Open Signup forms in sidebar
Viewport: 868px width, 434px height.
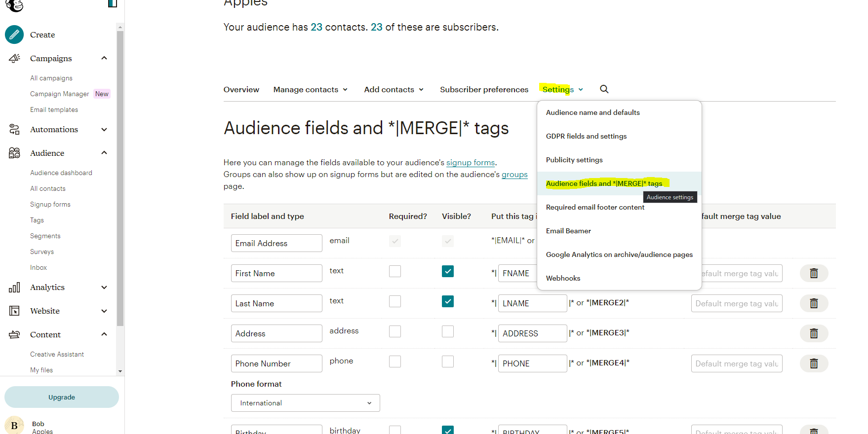point(50,204)
